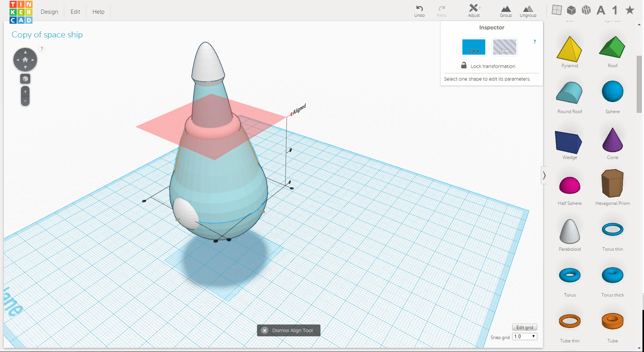Rotate view right with right arrow
Image resolution: width=644 pixels, height=352 pixels.
(x=33, y=60)
